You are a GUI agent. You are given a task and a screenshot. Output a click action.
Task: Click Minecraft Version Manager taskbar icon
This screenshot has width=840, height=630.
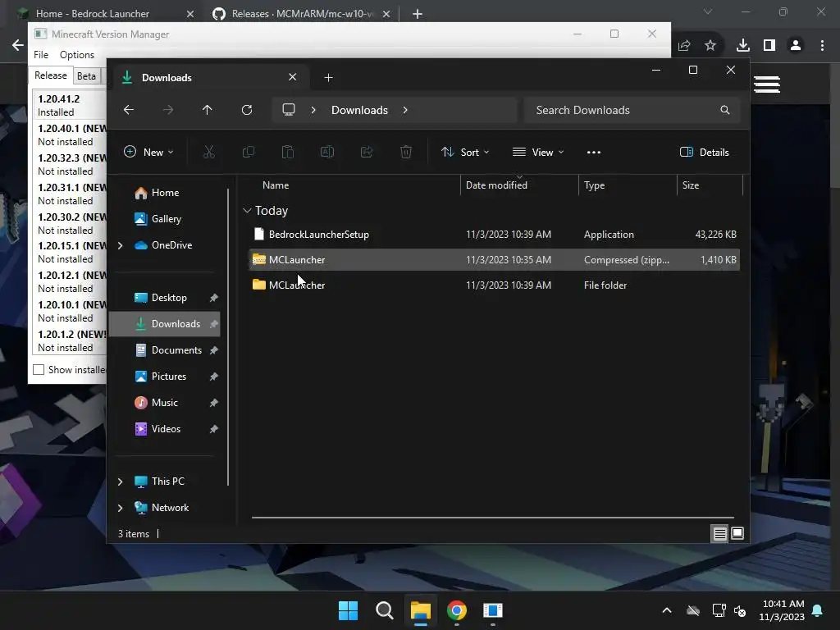tap(492, 610)
